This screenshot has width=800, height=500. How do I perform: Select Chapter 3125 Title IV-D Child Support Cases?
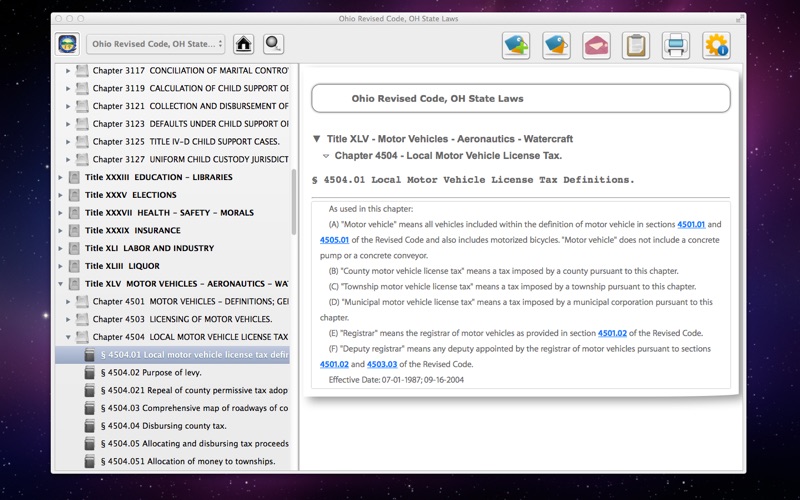pos(172,142)
